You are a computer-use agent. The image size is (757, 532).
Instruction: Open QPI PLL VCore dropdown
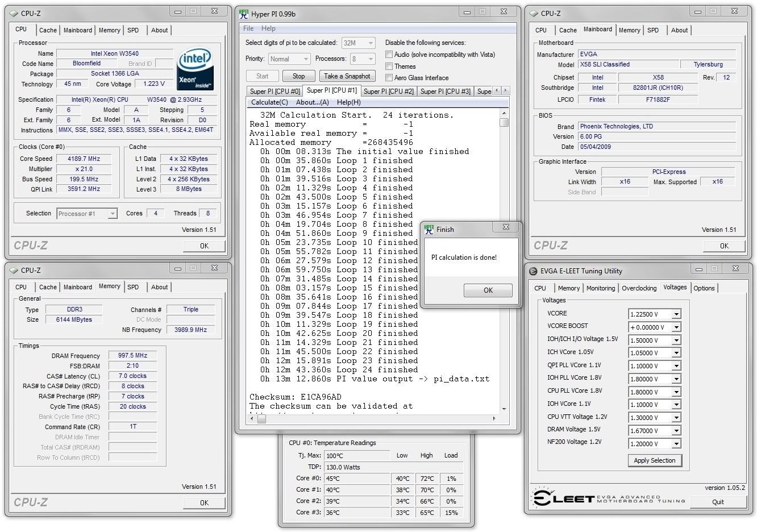click(676, 366)
